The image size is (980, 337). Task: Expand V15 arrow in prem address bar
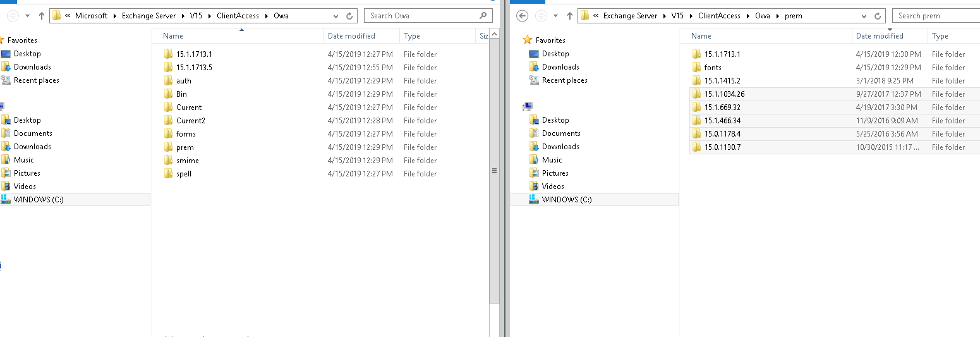coord(692,16)
